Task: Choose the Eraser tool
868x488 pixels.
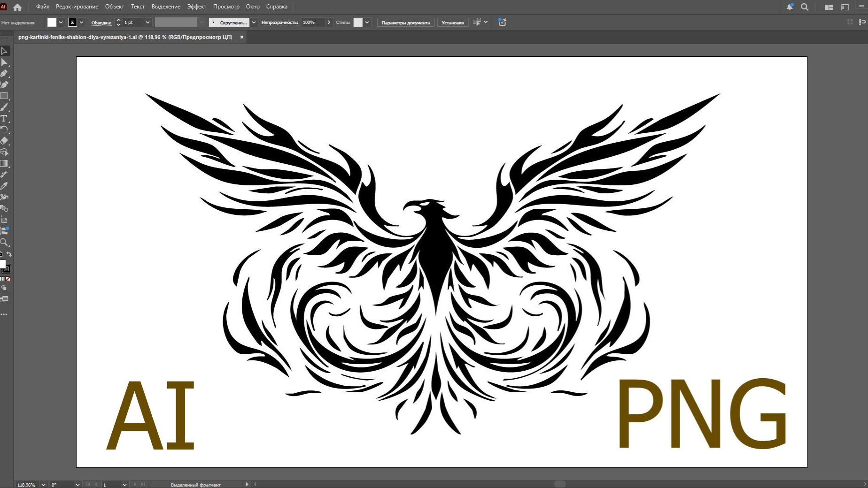Action: pos(4,141)
